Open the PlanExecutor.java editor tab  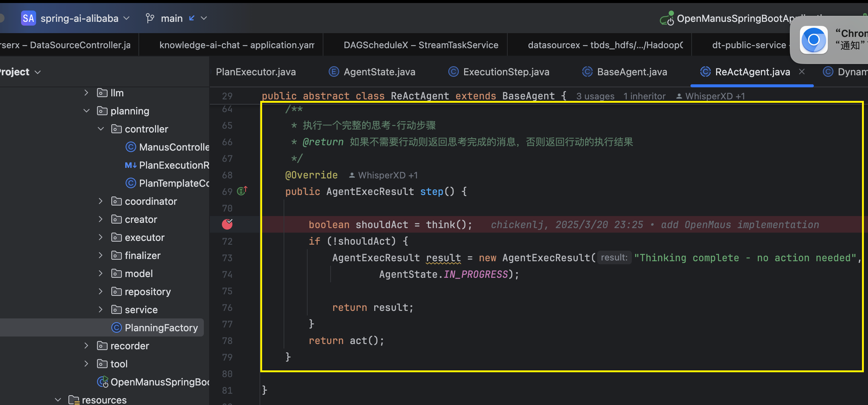(x=256, y=72)
